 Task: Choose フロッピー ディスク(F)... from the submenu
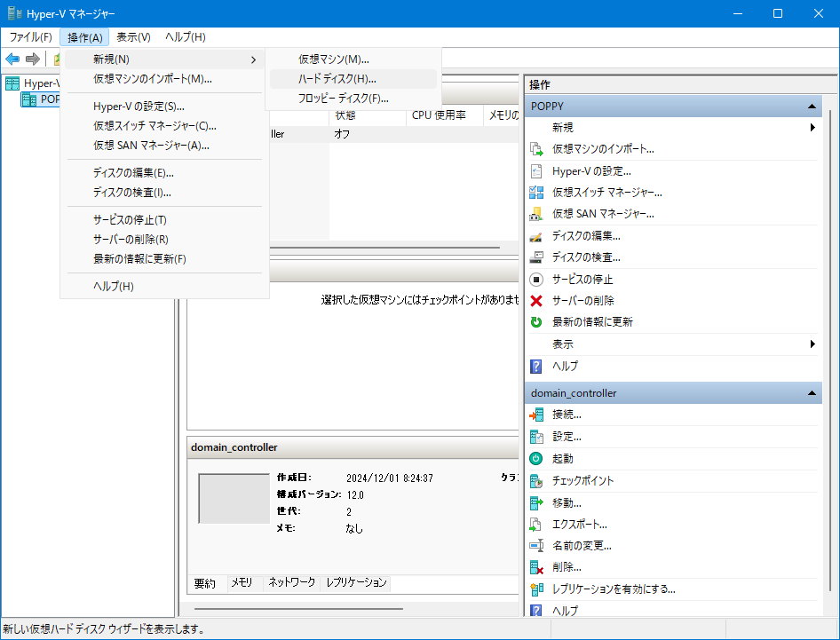353,99
